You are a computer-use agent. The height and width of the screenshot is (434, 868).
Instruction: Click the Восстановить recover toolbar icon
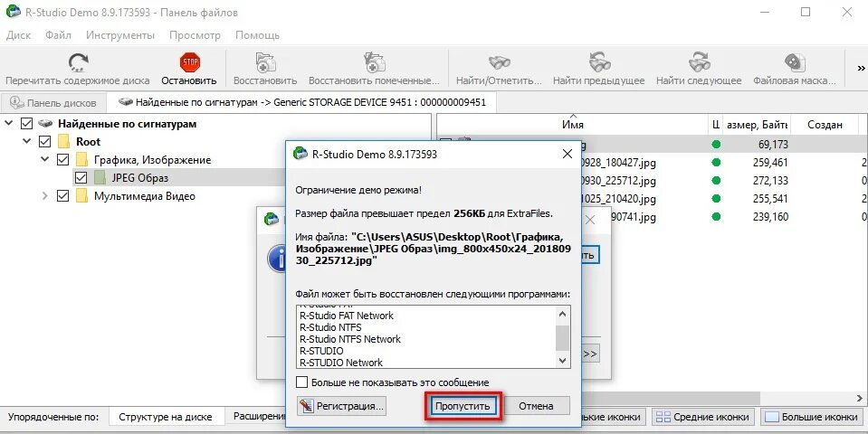(x=266, y=61)
